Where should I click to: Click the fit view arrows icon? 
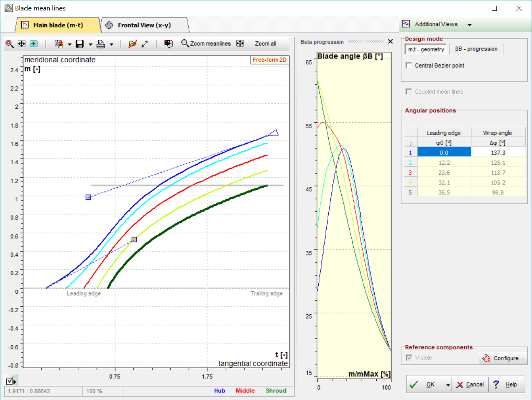[x=22, y=44]
